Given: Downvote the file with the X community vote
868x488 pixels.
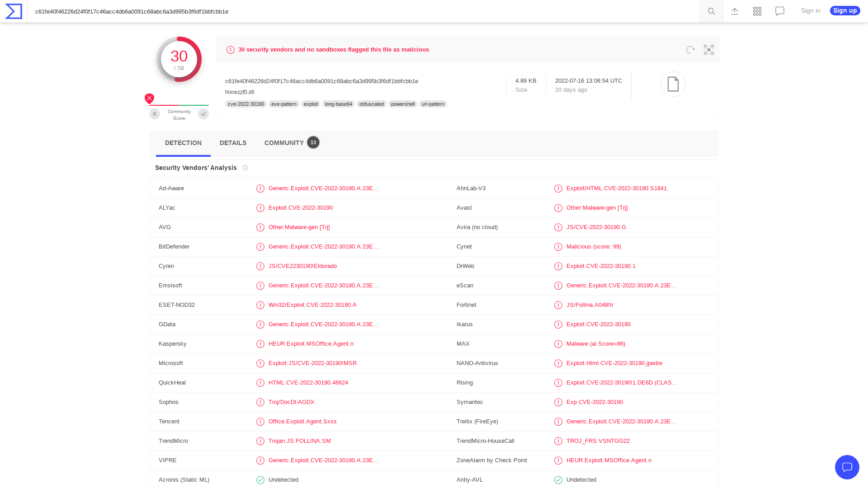Looking at the screenshot, I should click(x=154, y=114).
